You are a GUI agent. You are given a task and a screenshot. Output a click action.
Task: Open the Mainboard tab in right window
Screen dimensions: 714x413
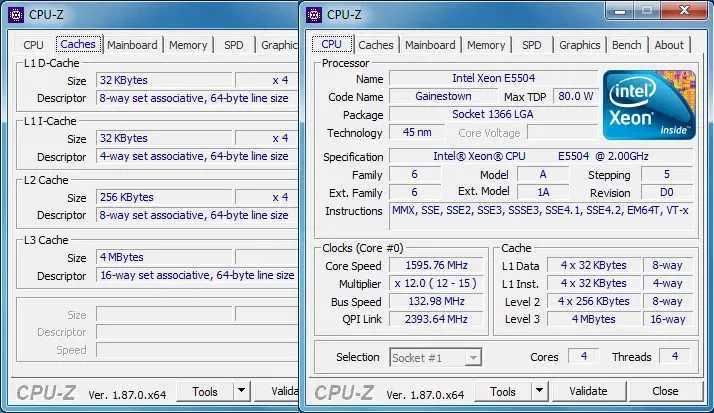click(x=430, y=45)
